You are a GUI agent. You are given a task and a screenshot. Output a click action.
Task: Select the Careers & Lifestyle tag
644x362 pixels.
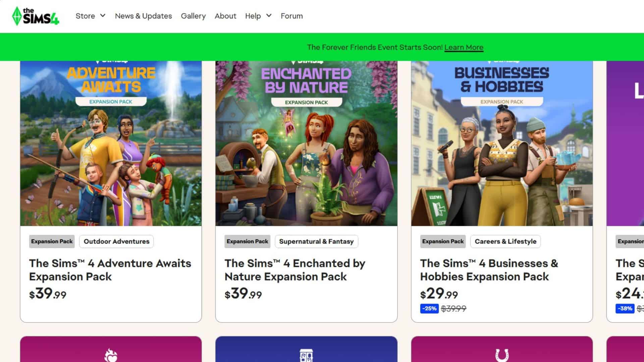tap(505, 241)
